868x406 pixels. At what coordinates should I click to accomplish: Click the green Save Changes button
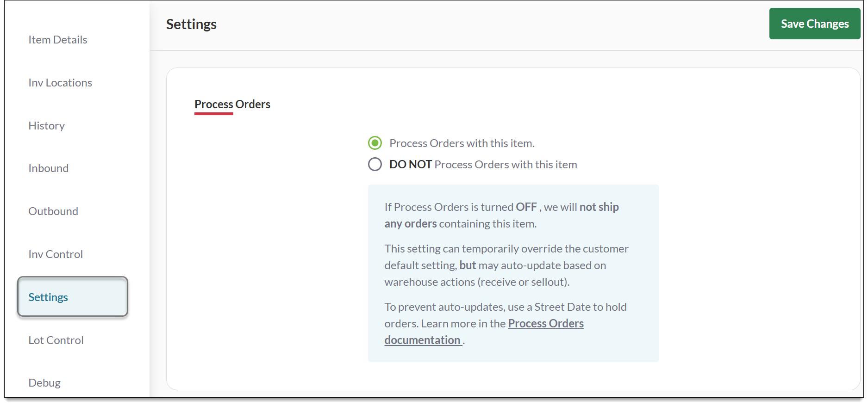pyautogui.click(x=814, y=24)
